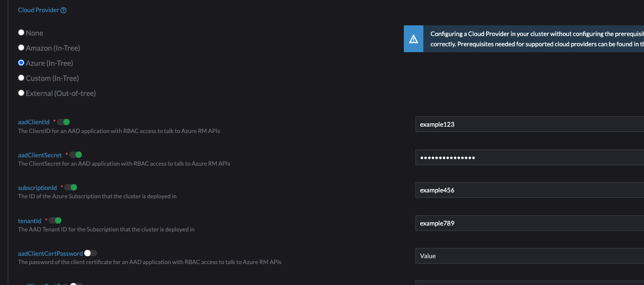644x285 pixels.
Task: Click the subscriptionId label link
Action: (x=37, y=188)
